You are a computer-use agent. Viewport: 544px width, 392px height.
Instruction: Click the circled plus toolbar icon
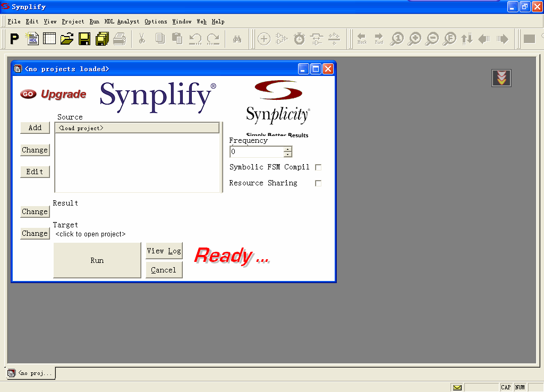[264, 39]
